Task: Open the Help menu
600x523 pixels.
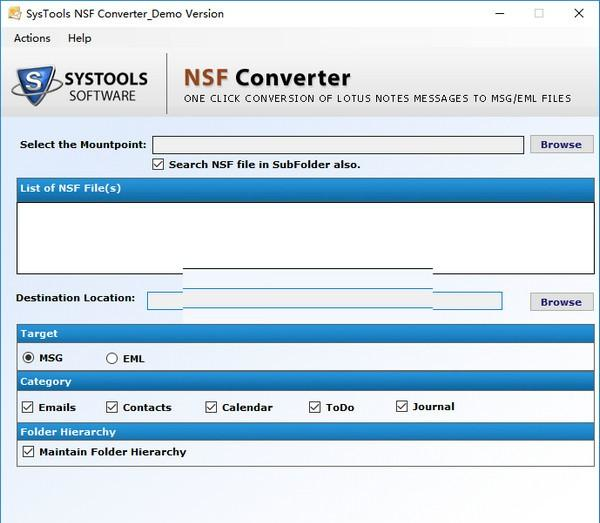Action: [80, 38]
